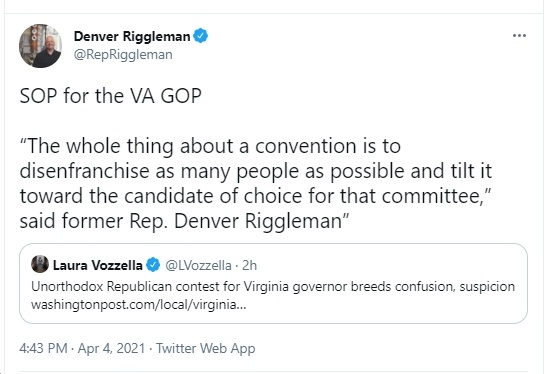Image resolution: width=550 pixels, height=374 pixels.
Task: Open Denver Riggleman's profile photo
Action: (x=40, y=46)
